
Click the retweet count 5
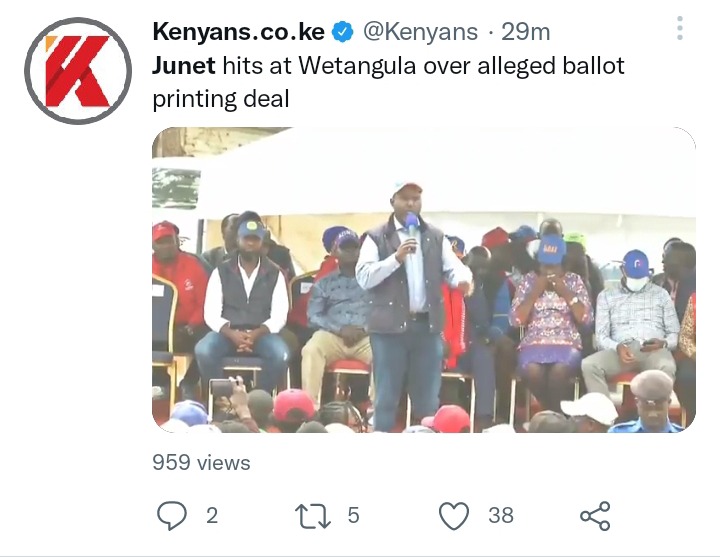(x=353, y=515)
